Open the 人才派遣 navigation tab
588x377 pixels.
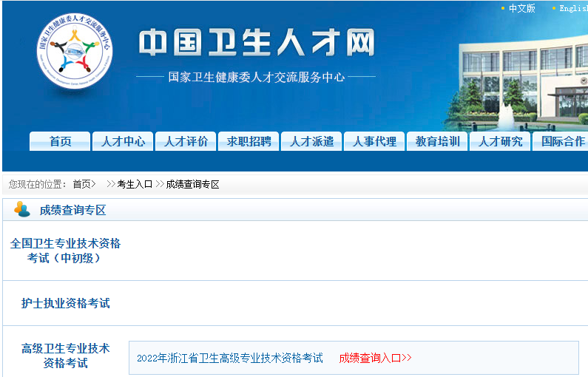(x=311, y=141)
